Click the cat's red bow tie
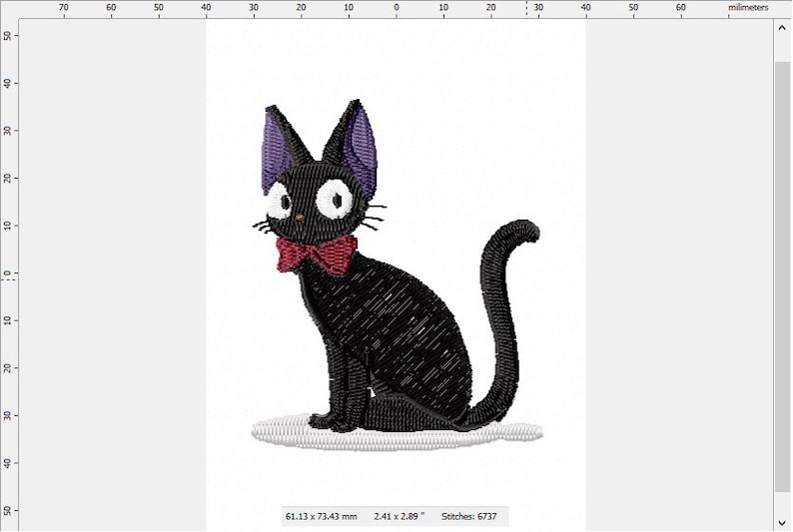Viewport: 793px width, 532px height. (x=316, y=256)
